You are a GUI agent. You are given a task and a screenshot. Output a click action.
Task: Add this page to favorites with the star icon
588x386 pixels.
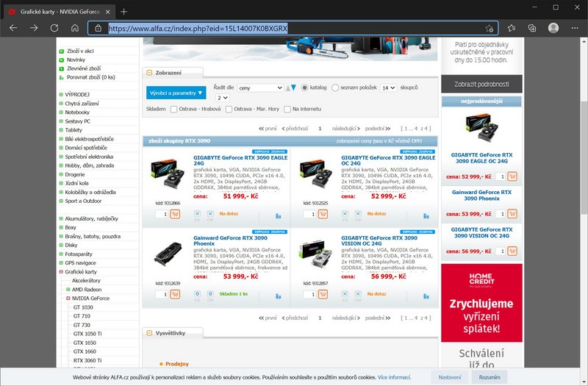pos(489,28)
